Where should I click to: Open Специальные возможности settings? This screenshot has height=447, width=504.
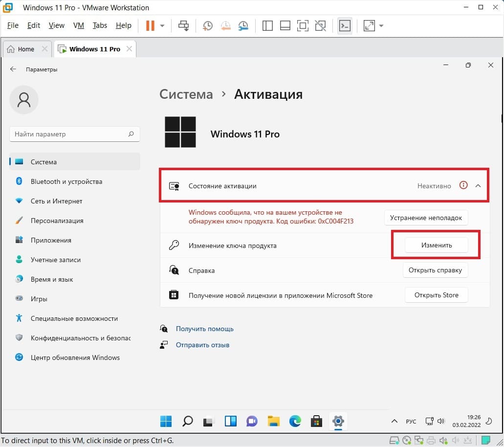coord(75,318)
